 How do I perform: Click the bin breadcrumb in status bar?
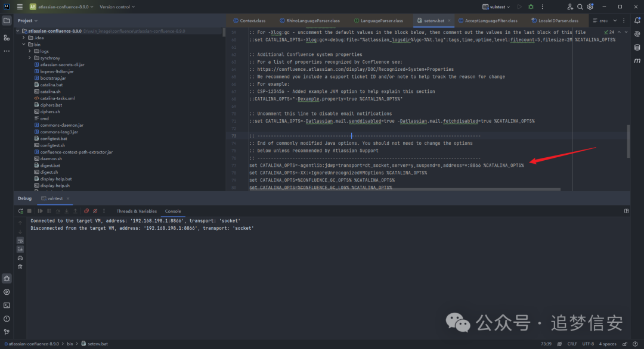tap(70, 344)
